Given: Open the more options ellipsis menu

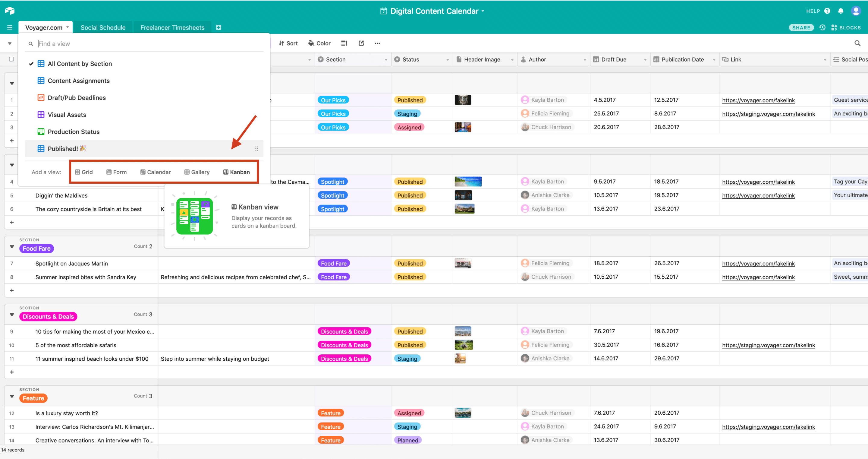Looking at the screenshot, I should (x=377, y=43).
